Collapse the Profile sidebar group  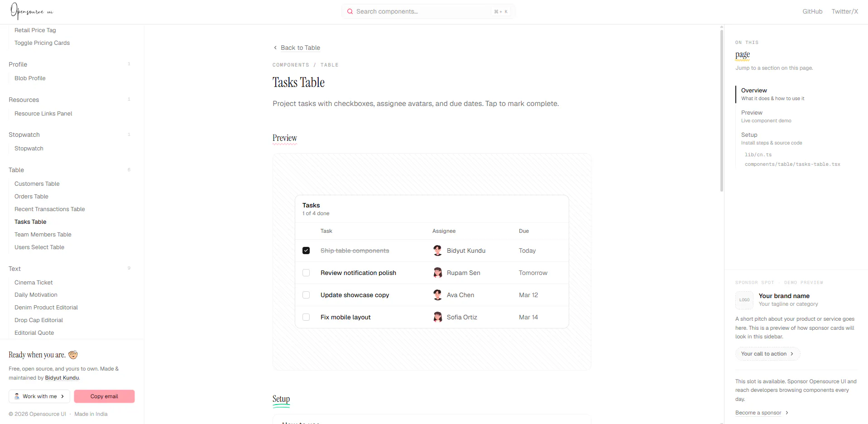69,64
